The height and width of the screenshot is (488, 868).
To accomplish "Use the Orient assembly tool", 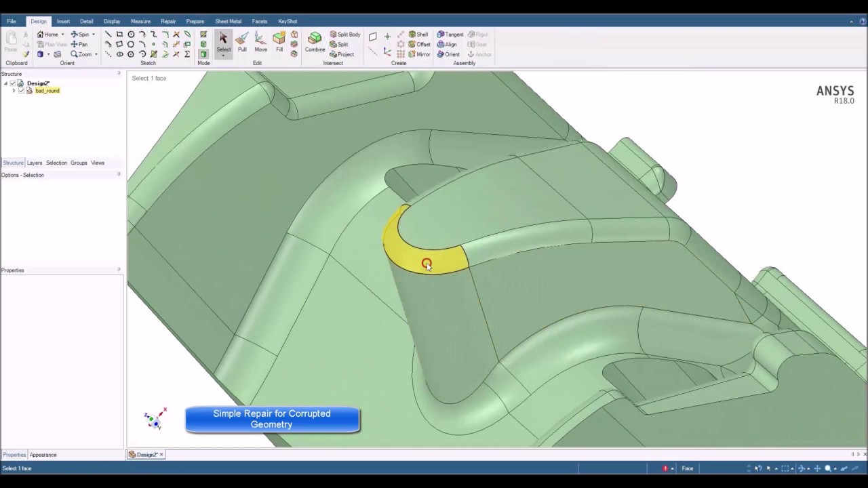I will (x=448, y=54).
